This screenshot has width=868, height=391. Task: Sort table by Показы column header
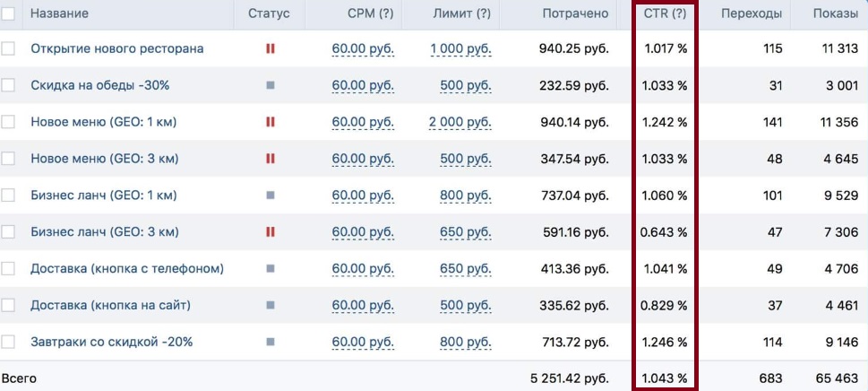pyautogui.click(x=834, y=13)
